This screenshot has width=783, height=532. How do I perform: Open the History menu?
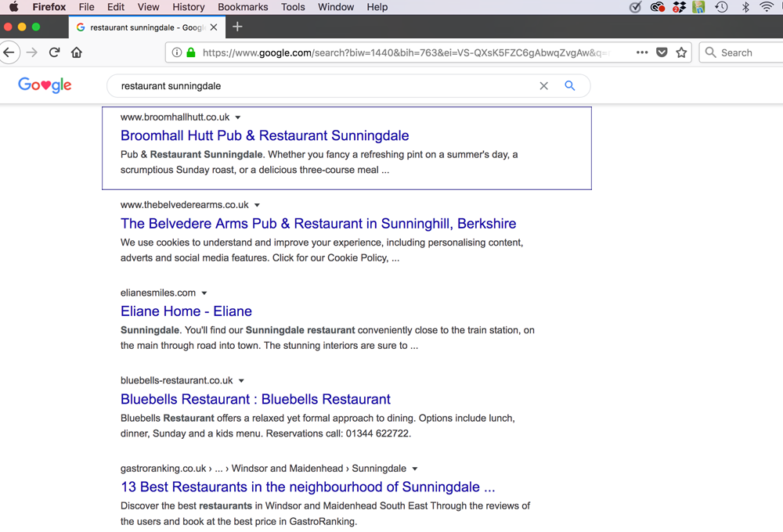188,7
